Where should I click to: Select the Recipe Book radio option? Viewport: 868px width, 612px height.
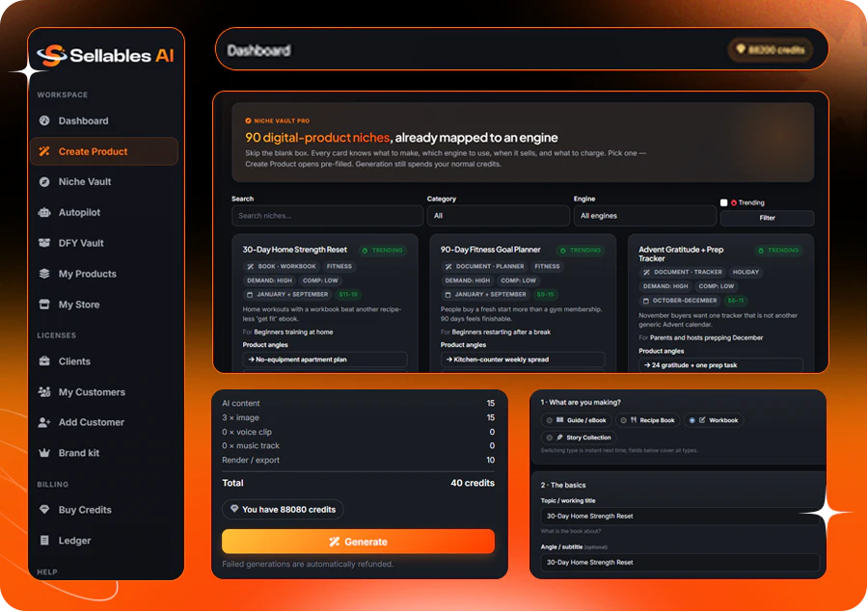(x=623, y=420)
